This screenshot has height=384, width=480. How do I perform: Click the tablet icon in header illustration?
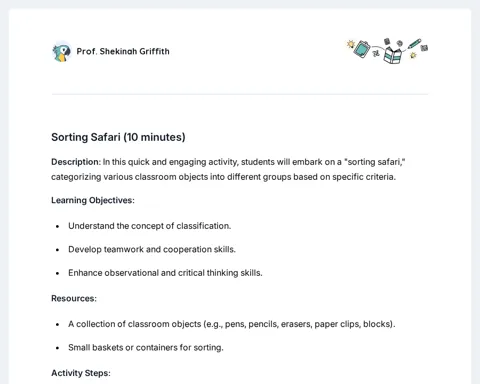pos(362,49)
